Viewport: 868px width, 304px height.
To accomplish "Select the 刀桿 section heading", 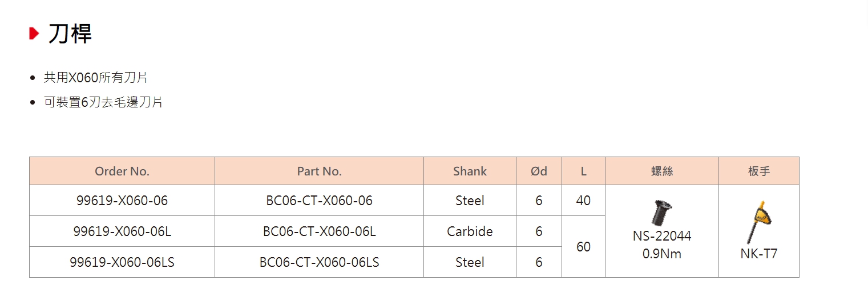I will 70,34.
